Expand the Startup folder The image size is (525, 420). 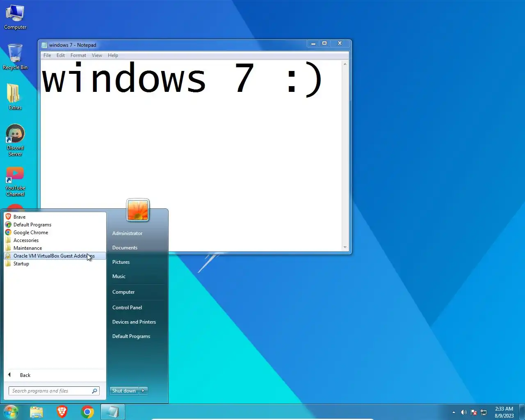pyautogui.click(x=55, y=263)
